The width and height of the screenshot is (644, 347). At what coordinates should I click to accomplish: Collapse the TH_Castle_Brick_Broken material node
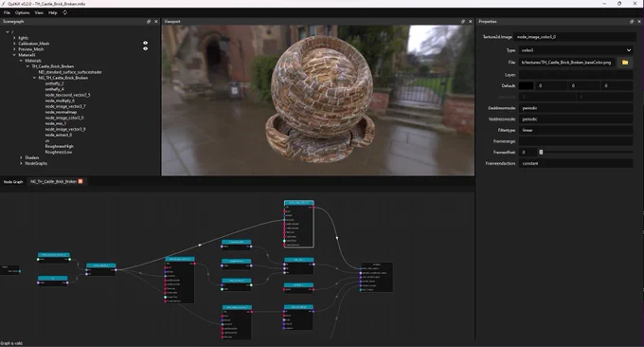pos(27,66)
